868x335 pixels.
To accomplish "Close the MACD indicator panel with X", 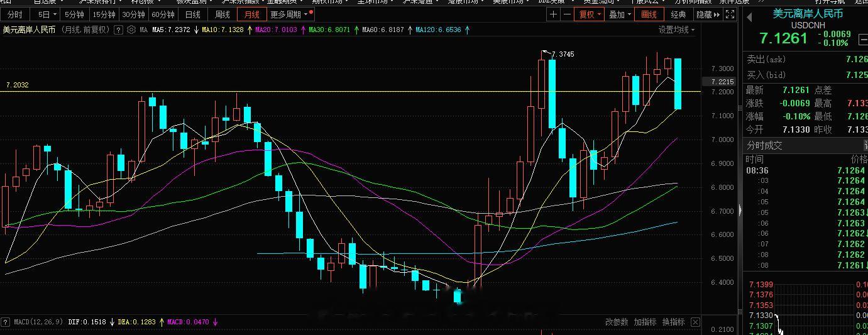I will [695, 322].
